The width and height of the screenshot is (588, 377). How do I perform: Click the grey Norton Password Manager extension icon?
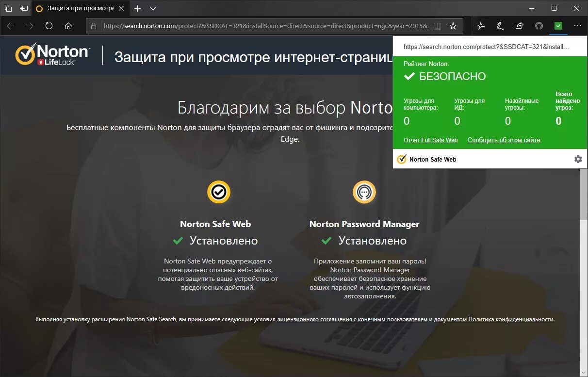coord(539,26)
